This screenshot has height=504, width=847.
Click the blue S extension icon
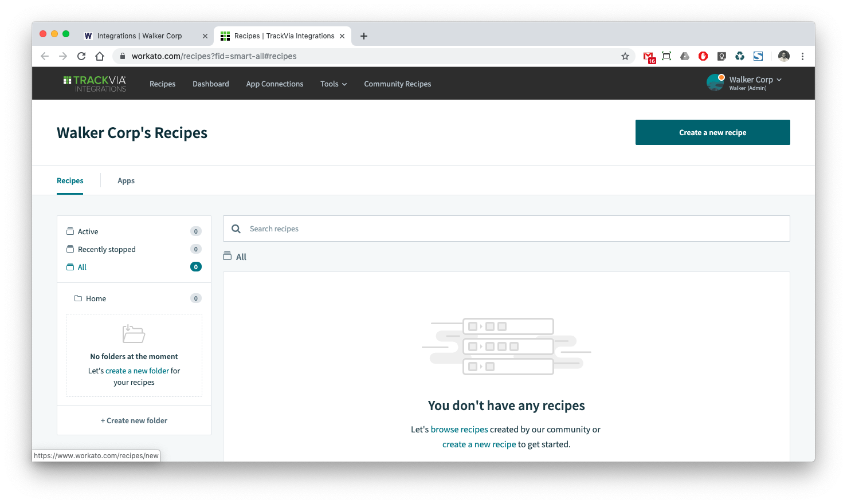click(x=758, y=56)
